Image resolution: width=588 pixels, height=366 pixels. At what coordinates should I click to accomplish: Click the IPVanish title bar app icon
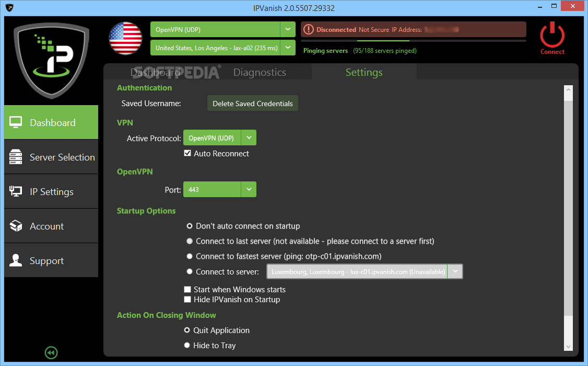(x=9, y=7)
